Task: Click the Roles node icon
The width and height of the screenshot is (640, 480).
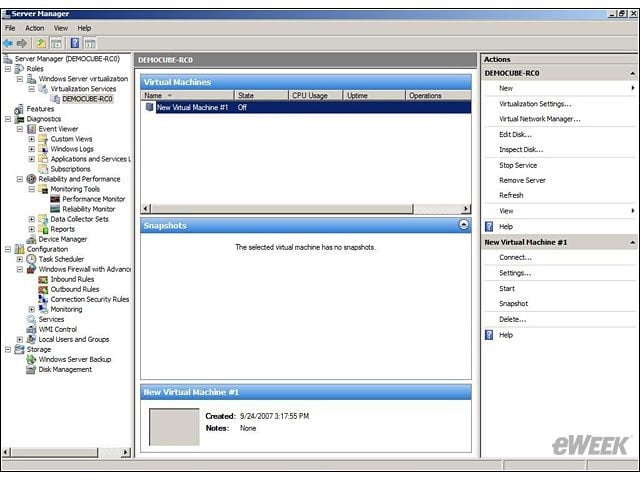Action: (x=19, y=69)
